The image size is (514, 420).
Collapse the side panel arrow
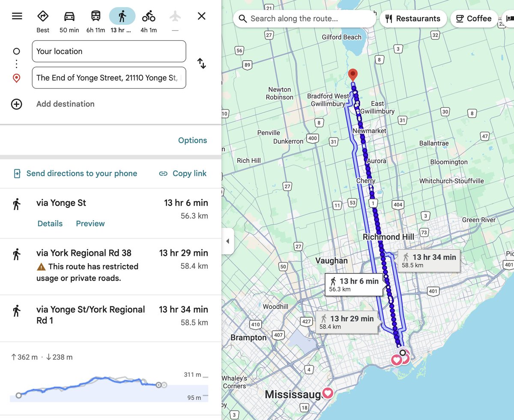tap(227, 241)
